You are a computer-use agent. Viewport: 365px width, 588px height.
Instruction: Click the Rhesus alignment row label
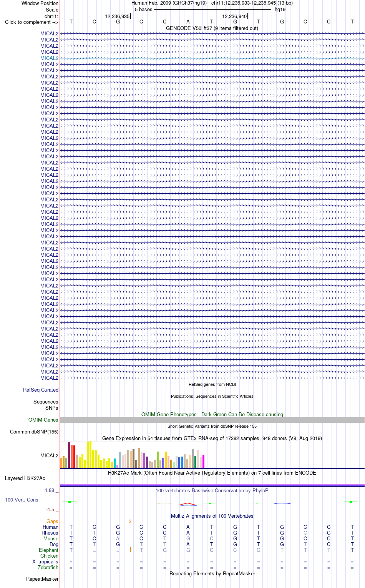click(x=50, y=533)
